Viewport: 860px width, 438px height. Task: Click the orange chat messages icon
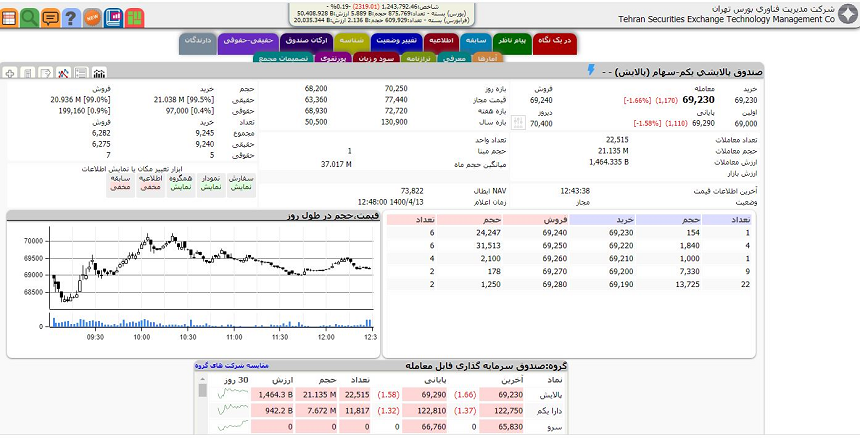click(50, 17)
